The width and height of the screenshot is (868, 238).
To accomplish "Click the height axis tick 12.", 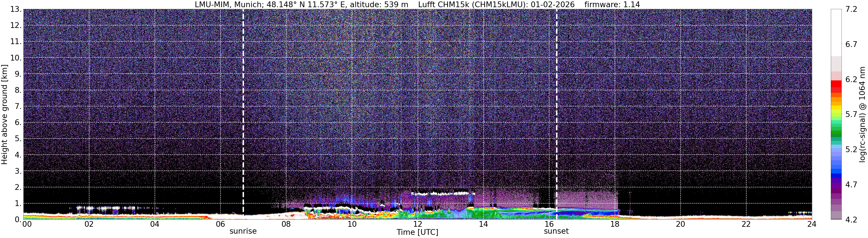I will [16, 26].
